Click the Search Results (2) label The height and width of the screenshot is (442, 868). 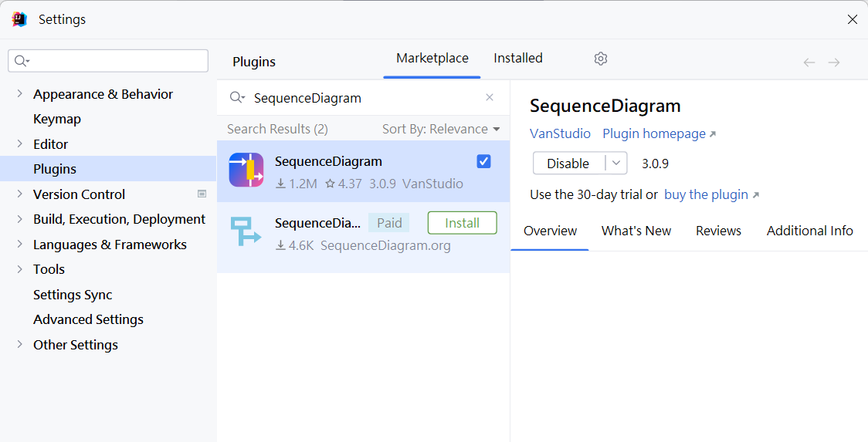point(277,129)
